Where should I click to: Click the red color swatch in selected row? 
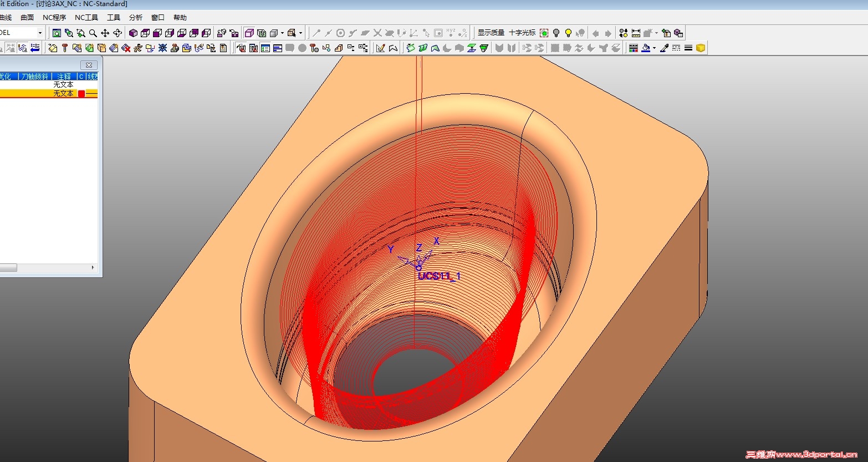pos(81,94)
